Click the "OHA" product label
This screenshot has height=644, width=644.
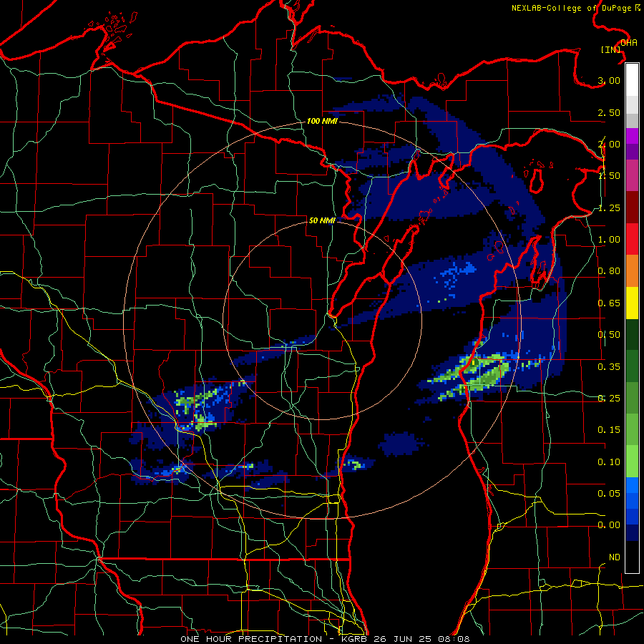[629, 43]
